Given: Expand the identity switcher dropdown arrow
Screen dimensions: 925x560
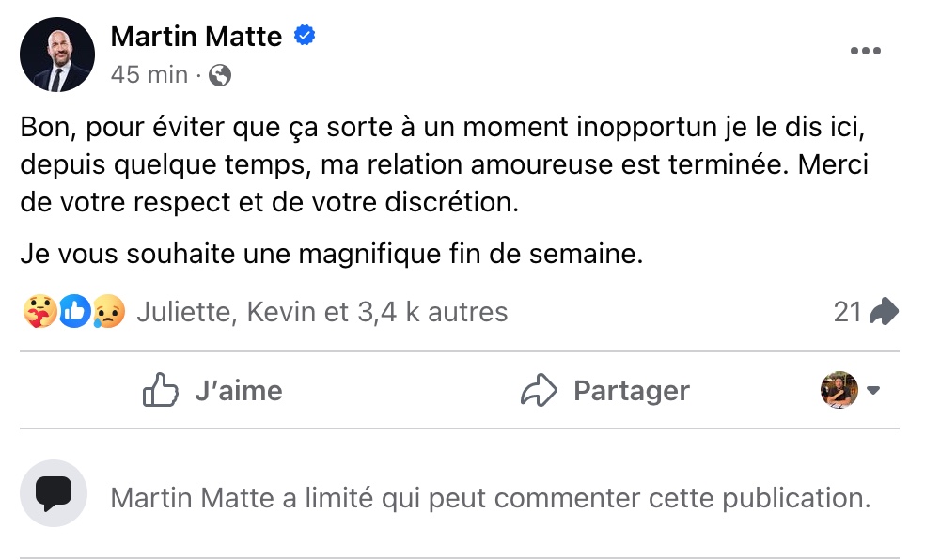Looking at the screenshot, I should click(873, 391).
